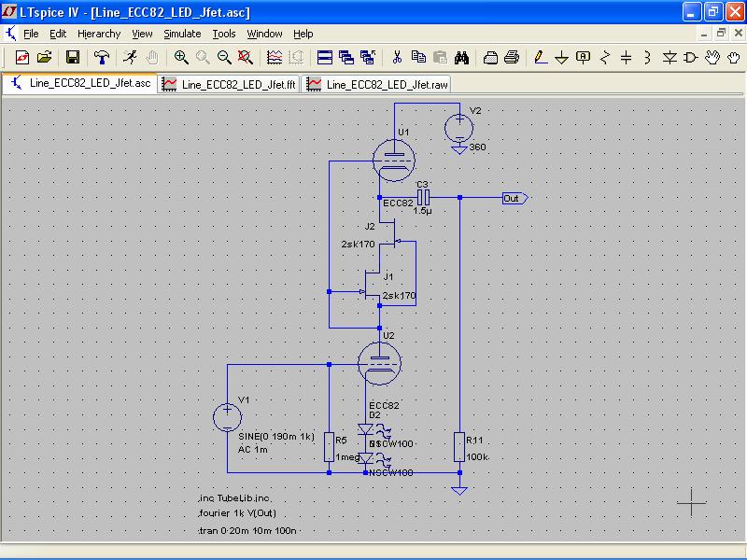747x560 pixels.
Task: Select the Zoom Out magnifier
Action: tap(224, 58)
